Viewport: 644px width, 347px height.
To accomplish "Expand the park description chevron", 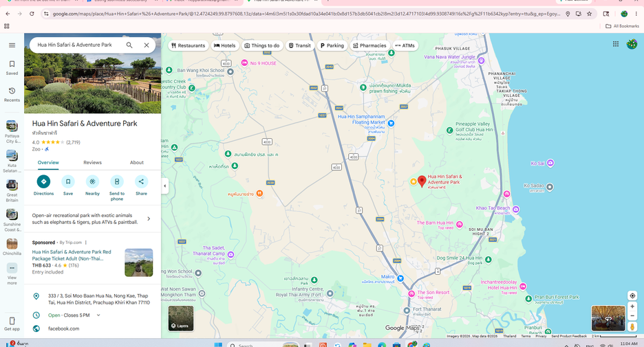I will [x=149, y=219].
